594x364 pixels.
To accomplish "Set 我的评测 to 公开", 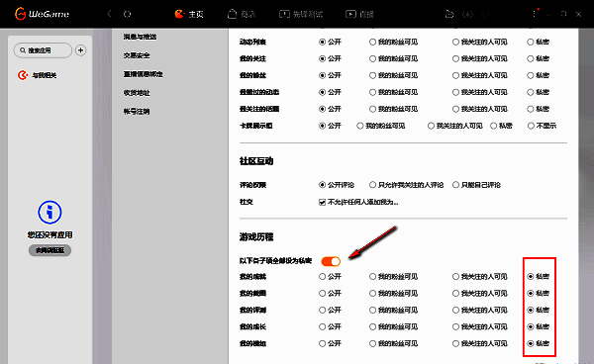I will [x=323, y=310].
